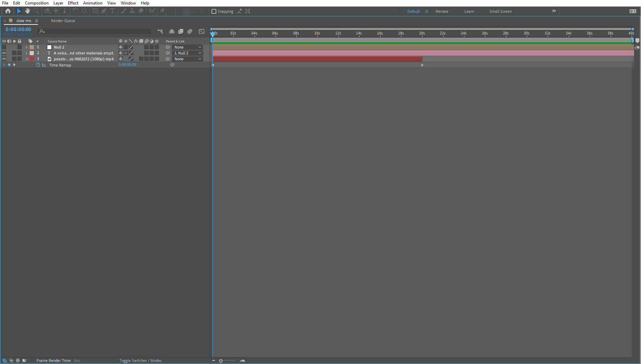Hide the pexels mp4 video layer
Viewport: 641px width, 364px height.
pos(4,59)
